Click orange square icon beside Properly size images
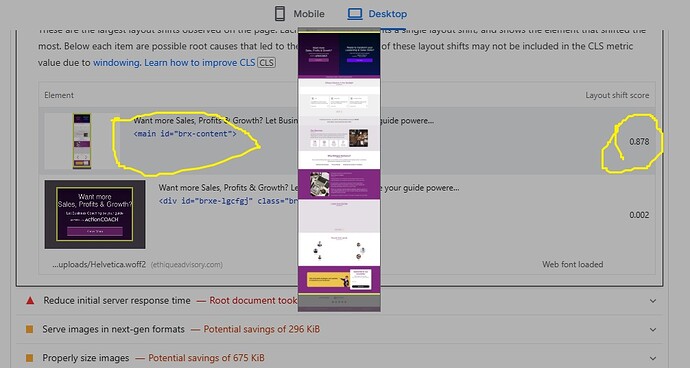690x368 pixels. click(29, 358)
